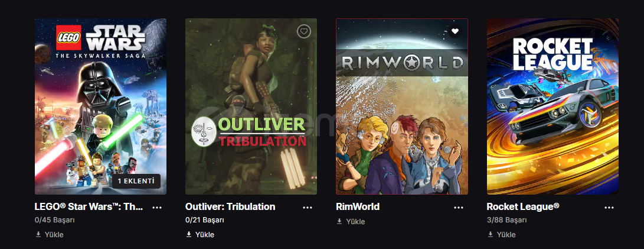The width and height of the screenshot is (644, 249).
Task: Unfavorite RimWorld using its filled heart
Action: [x=455, y=31]
